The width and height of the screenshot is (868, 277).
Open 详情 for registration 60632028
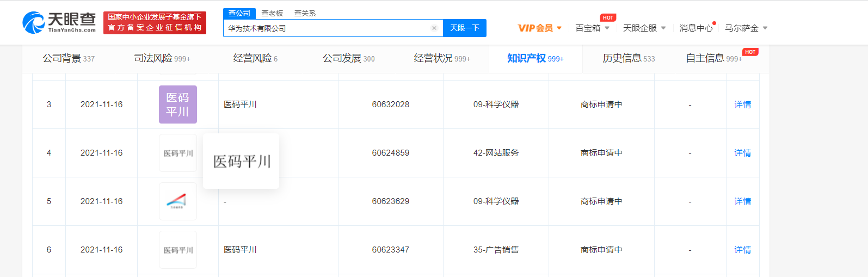point(742,104)
